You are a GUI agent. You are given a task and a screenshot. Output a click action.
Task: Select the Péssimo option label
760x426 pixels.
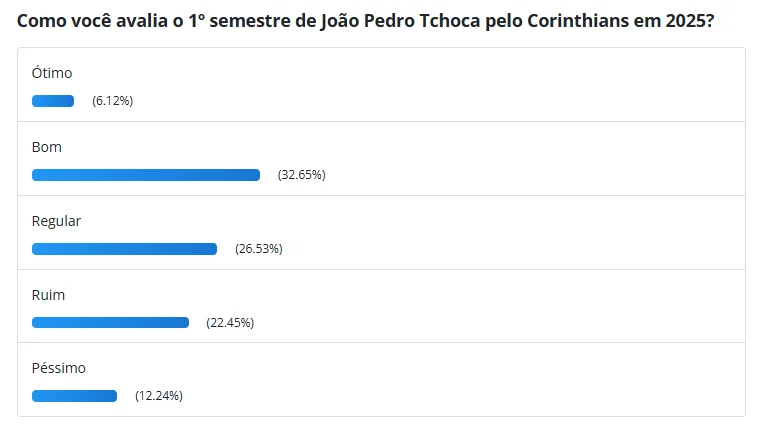(59, 368)
